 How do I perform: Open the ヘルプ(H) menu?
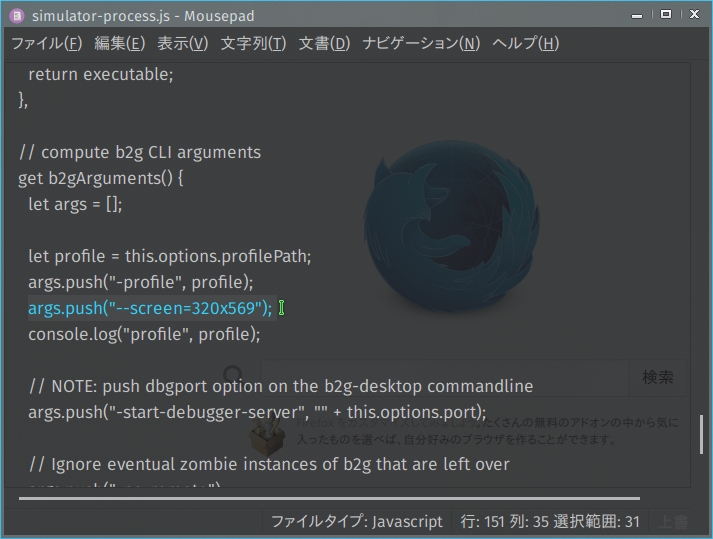point(526,44)
